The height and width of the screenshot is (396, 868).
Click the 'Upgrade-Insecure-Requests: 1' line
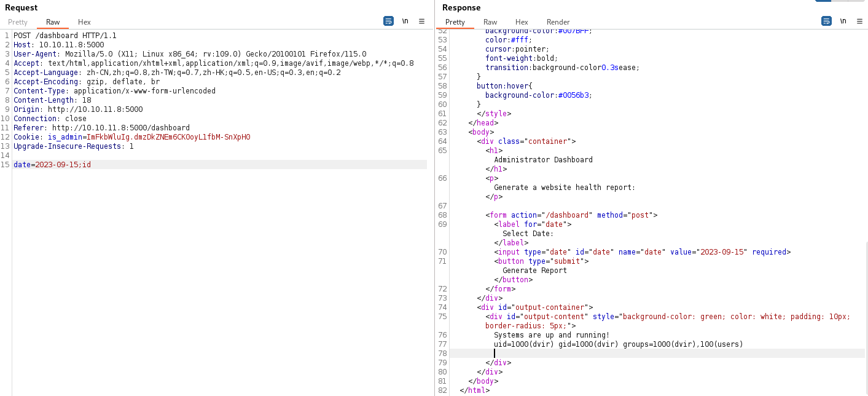point(74,146)
